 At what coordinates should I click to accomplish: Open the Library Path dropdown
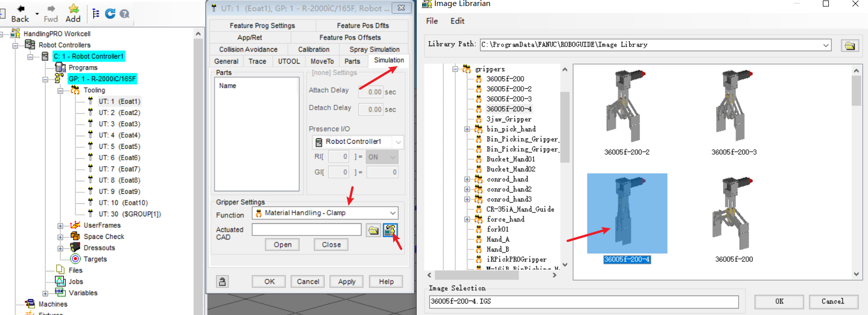pos(826,45)
